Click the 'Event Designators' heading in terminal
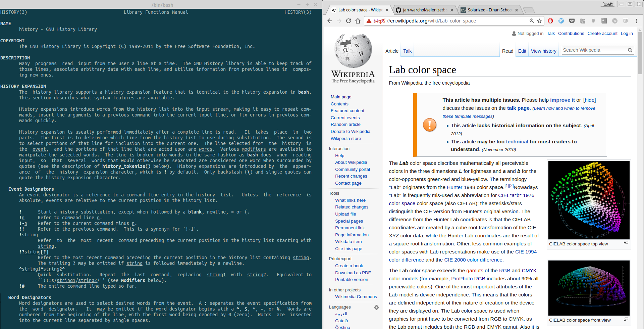 click(x=31, y=189)
